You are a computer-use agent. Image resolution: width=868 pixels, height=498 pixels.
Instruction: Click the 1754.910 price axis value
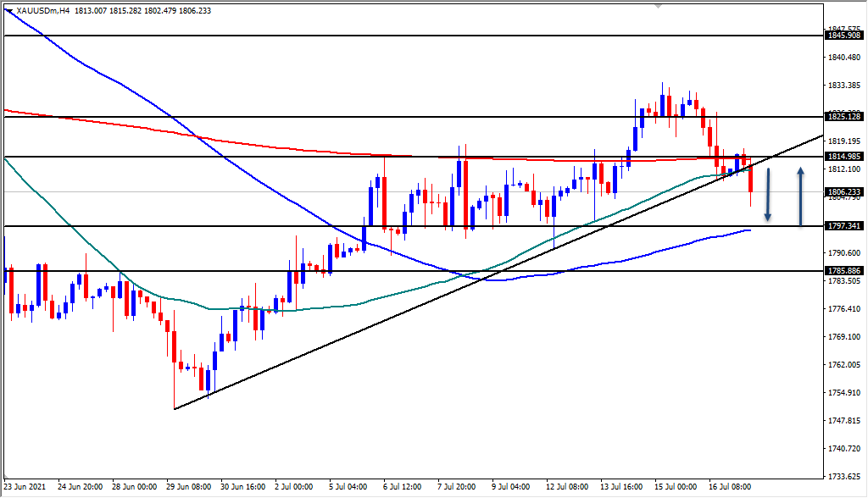844,392
